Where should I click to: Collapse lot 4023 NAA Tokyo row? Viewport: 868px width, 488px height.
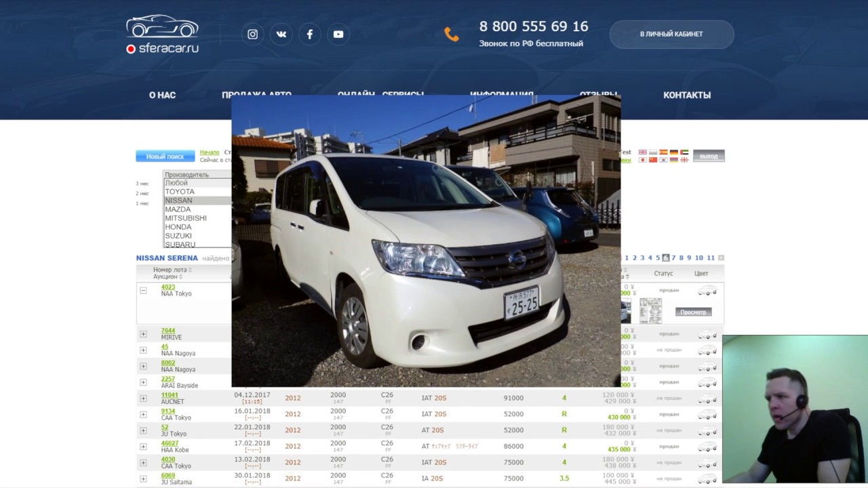coord(143,290)
